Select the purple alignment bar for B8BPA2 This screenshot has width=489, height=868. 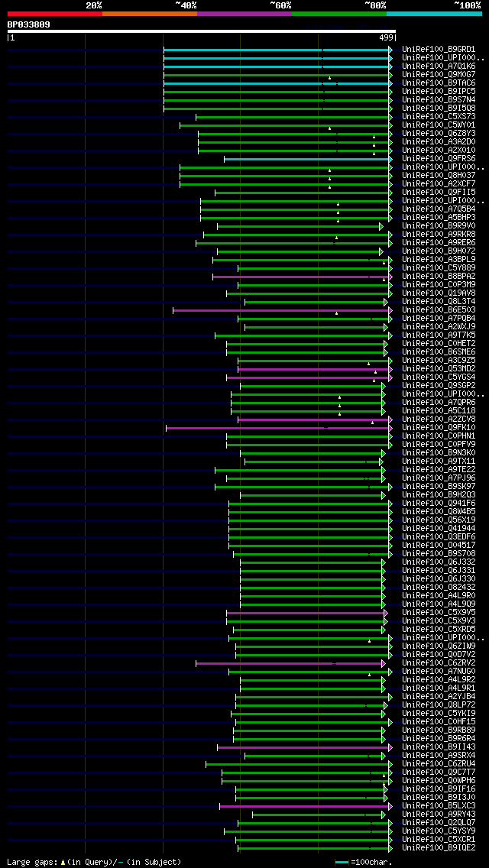(x=303, y=277)
